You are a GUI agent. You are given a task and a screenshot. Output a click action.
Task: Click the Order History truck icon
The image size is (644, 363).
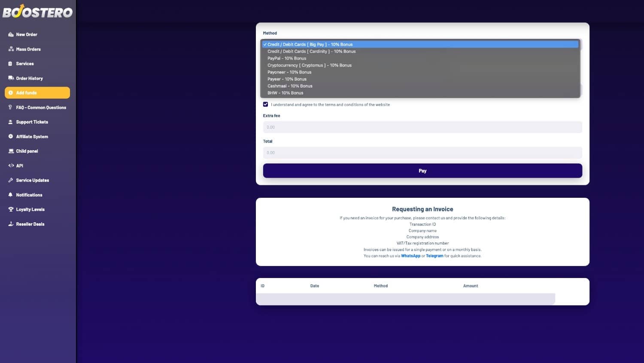(x=11, y=78)
